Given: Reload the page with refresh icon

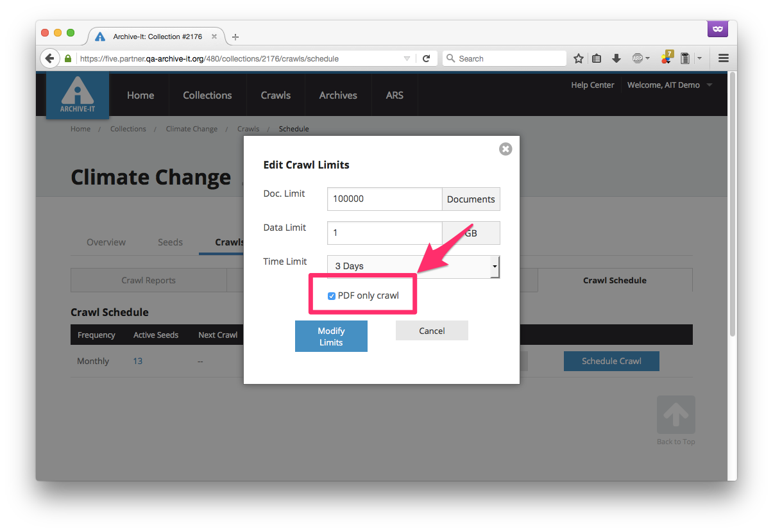Looking at the screenshot, I should [x=426, y=58].
